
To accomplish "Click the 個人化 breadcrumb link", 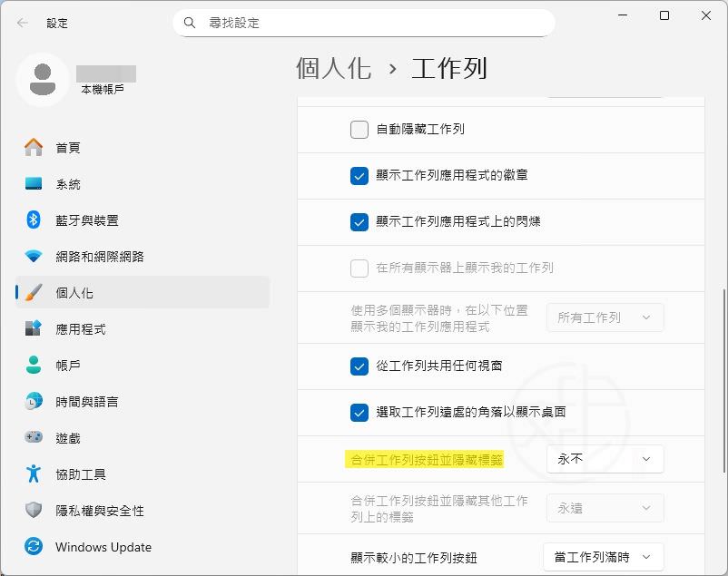I will 334,69.
